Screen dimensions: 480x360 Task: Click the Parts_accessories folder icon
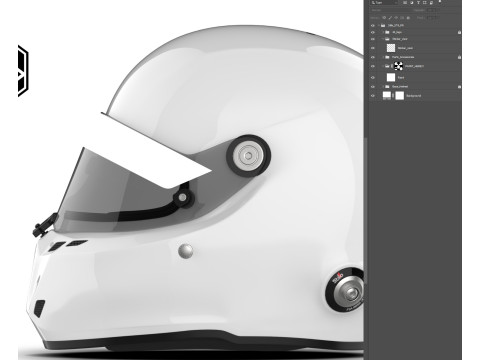point(387,57)
